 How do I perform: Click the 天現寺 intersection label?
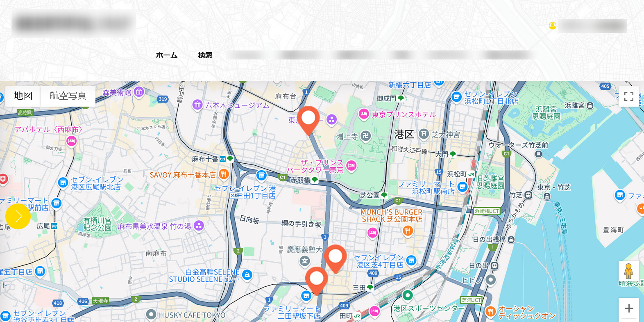tap(100, 301)
